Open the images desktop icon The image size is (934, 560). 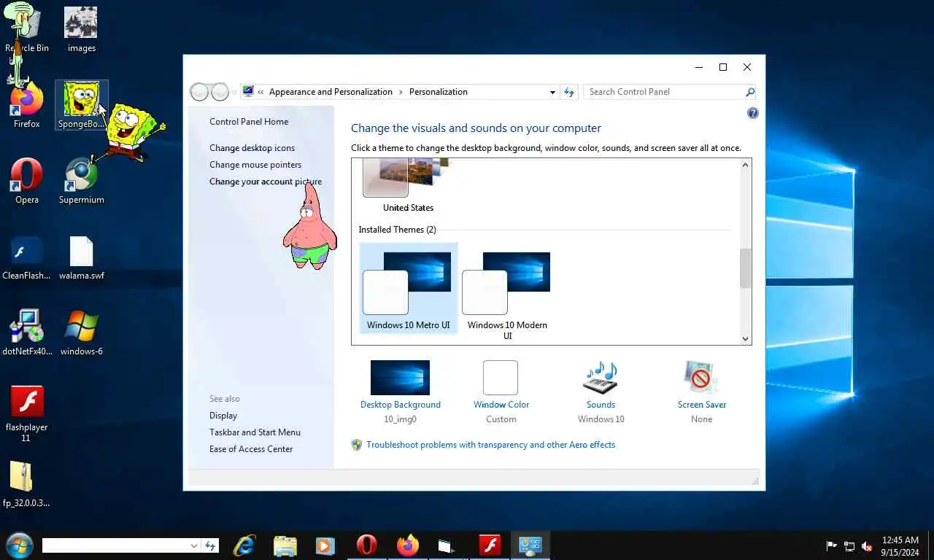click(x=81, y=29)
